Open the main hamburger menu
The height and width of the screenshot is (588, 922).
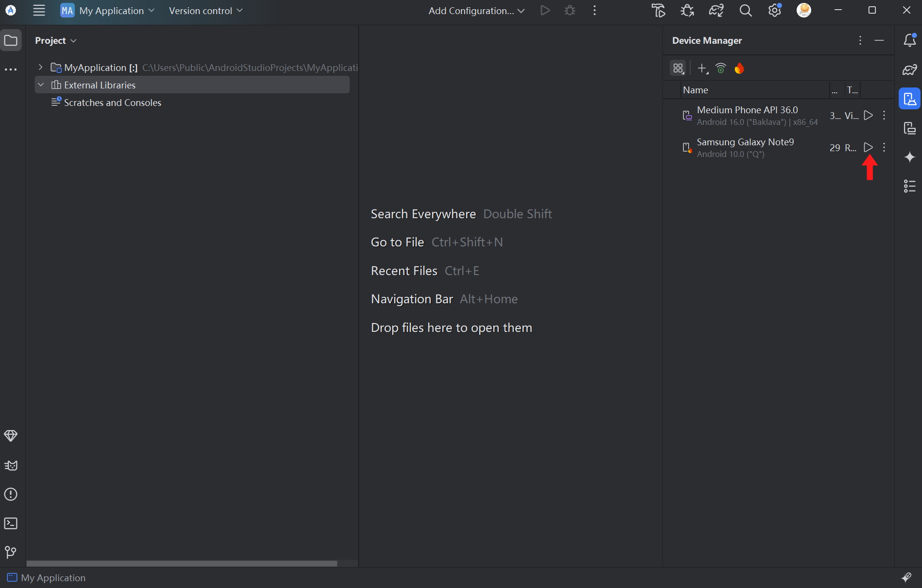(x=39, y=11)
